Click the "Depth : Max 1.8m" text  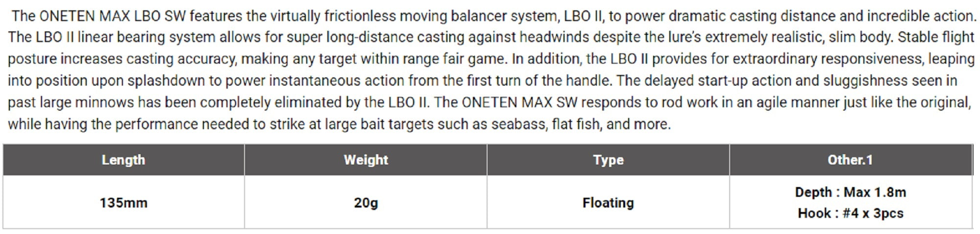850,192
